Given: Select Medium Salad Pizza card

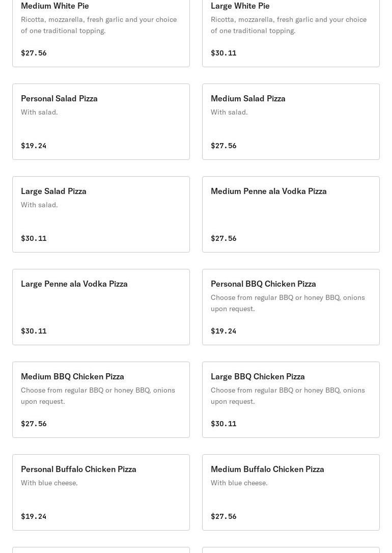Looking at the screenshot, I should (291, 122).
